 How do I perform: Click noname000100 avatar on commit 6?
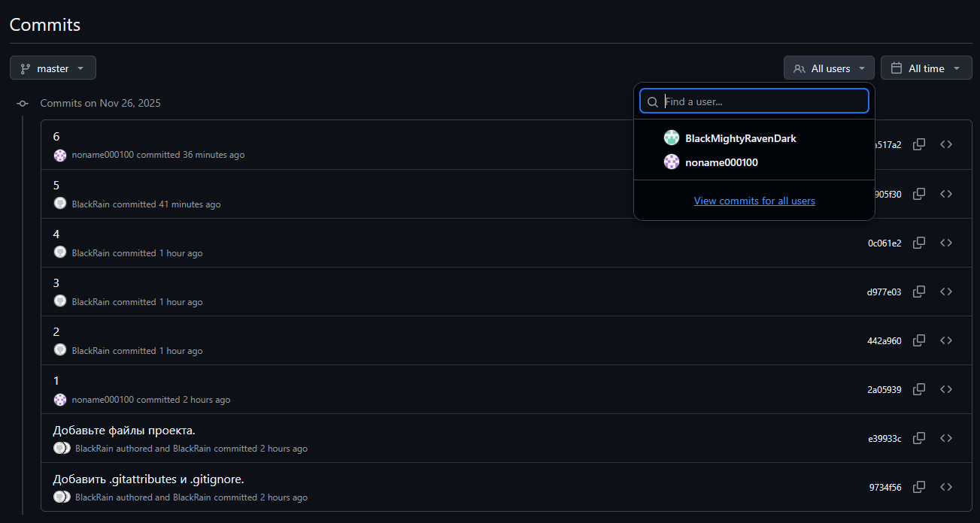coord(60,155)
